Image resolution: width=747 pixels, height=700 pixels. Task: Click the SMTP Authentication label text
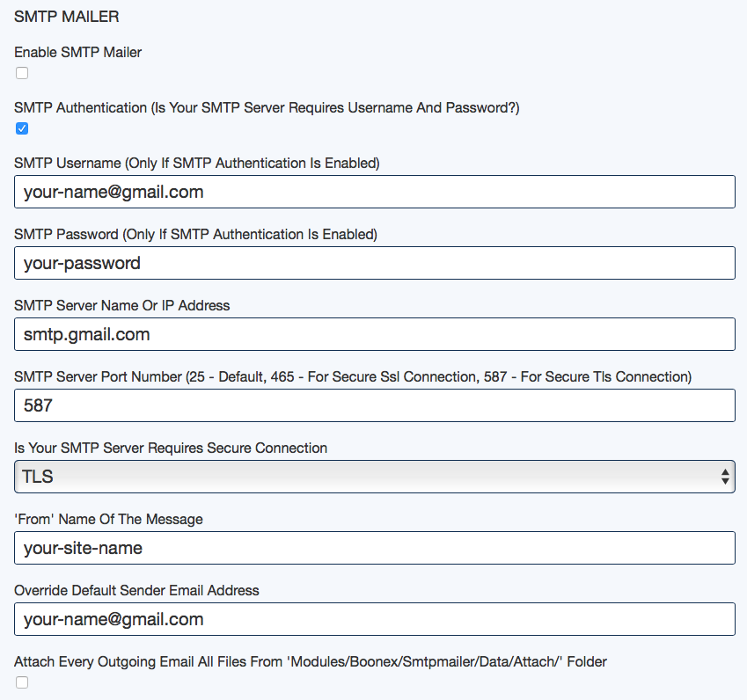pyautogui.click(x=267, y=107)
